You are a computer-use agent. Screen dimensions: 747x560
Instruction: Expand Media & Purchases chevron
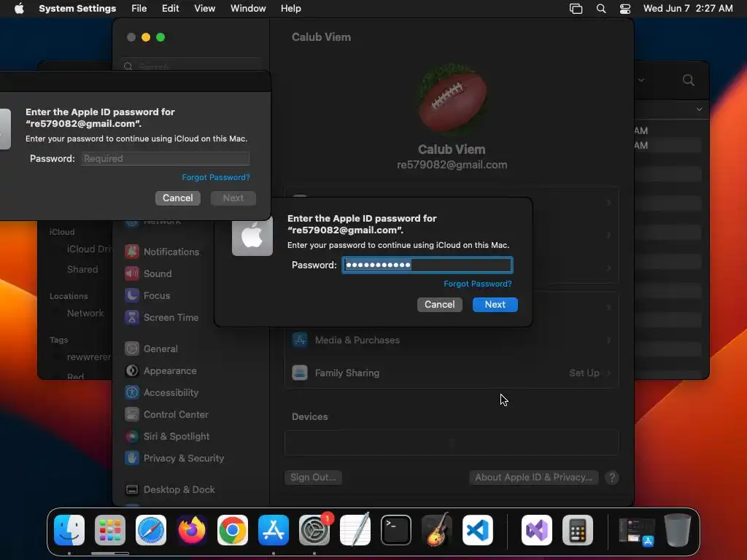(609, 340)
